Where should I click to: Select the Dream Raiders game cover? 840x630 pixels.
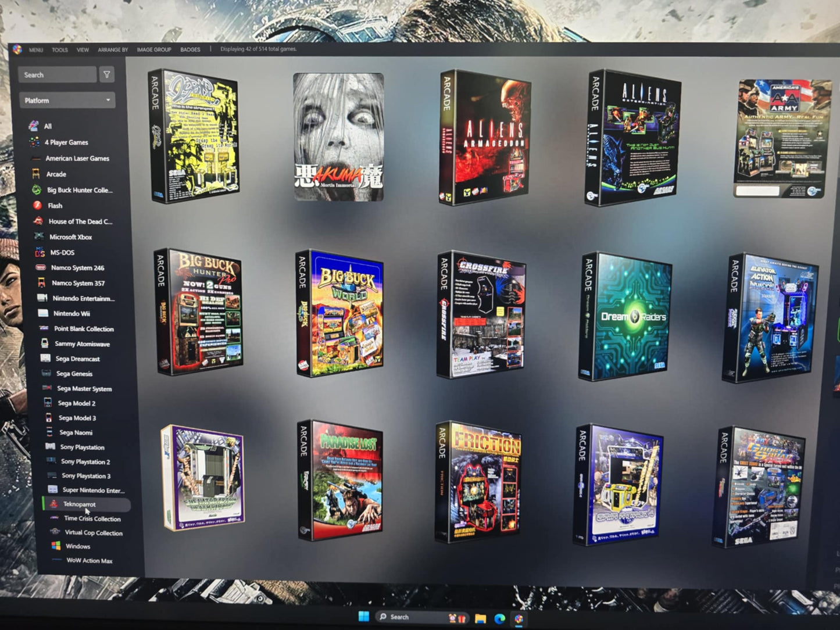[627, 317]
